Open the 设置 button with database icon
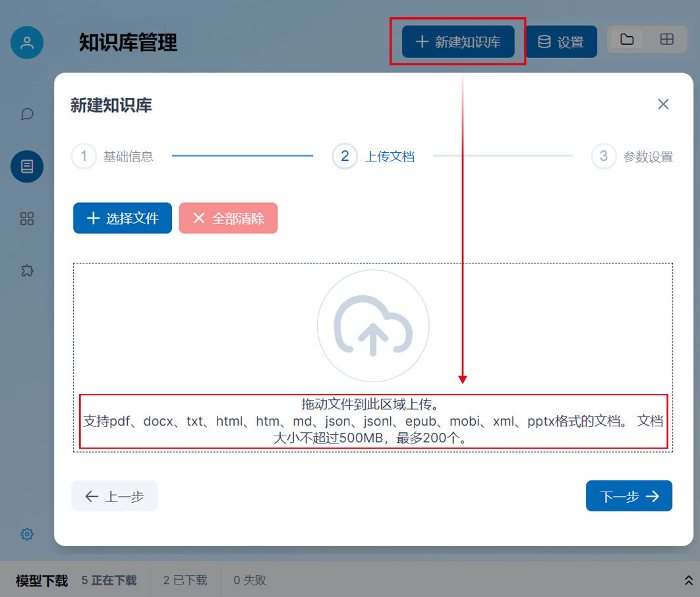The width and height of the screenshot is (700, 597). pyautogui.click(x=561, y=41)
